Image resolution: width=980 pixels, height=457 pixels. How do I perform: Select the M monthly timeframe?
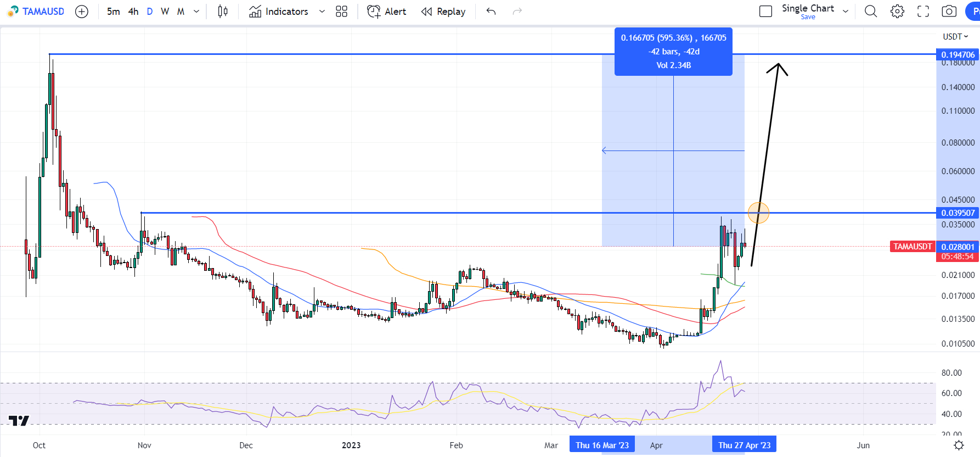click(181, 12)
